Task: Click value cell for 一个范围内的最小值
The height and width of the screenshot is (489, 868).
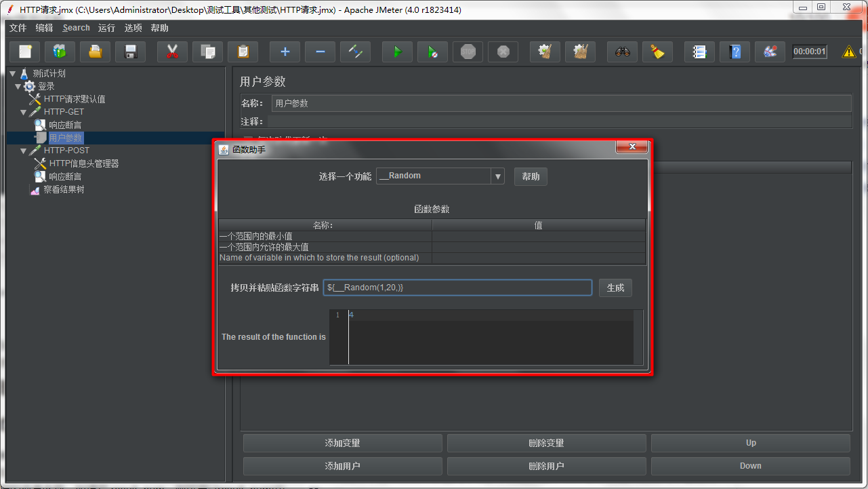Action: click(x=539, y=236)
